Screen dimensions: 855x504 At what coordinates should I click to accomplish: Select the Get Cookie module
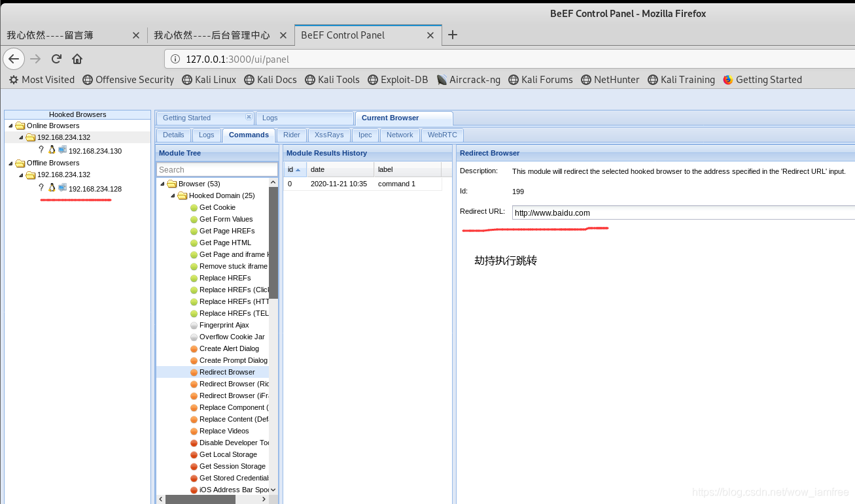click(x=217, y=207)
